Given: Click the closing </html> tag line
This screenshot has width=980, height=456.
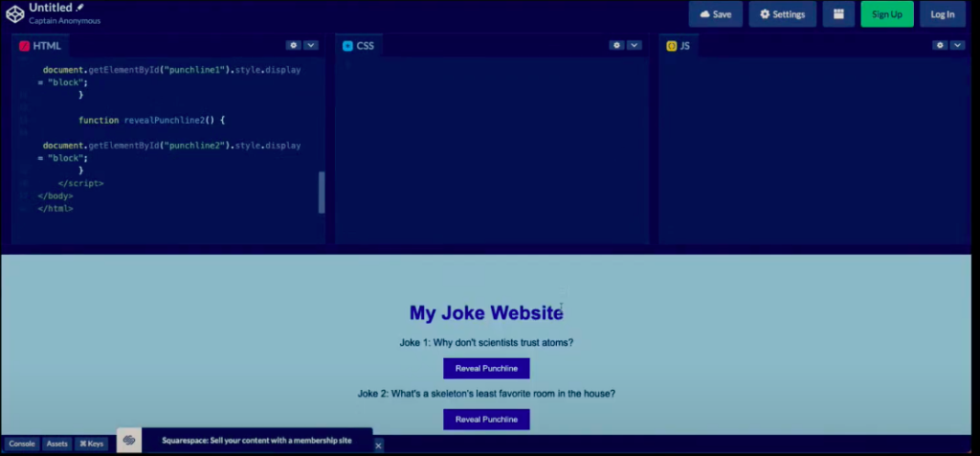Looking at the screenshot, I should coord(55,208).
